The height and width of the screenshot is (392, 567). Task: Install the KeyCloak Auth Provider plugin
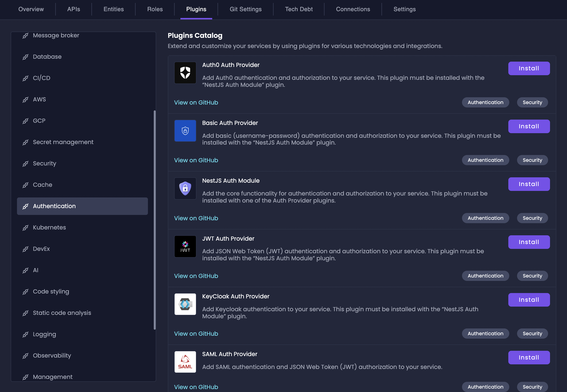point(529,300)
